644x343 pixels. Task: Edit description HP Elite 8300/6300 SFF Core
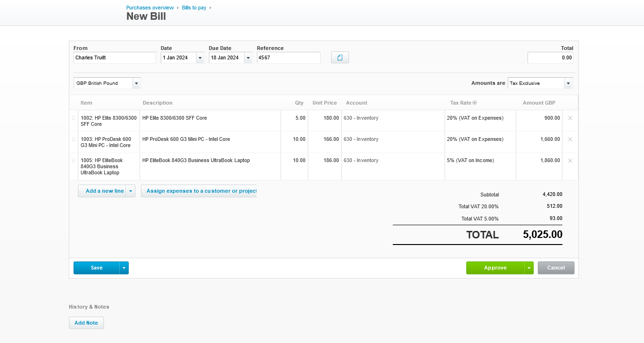pyautogui.click(x=210, y=121)
